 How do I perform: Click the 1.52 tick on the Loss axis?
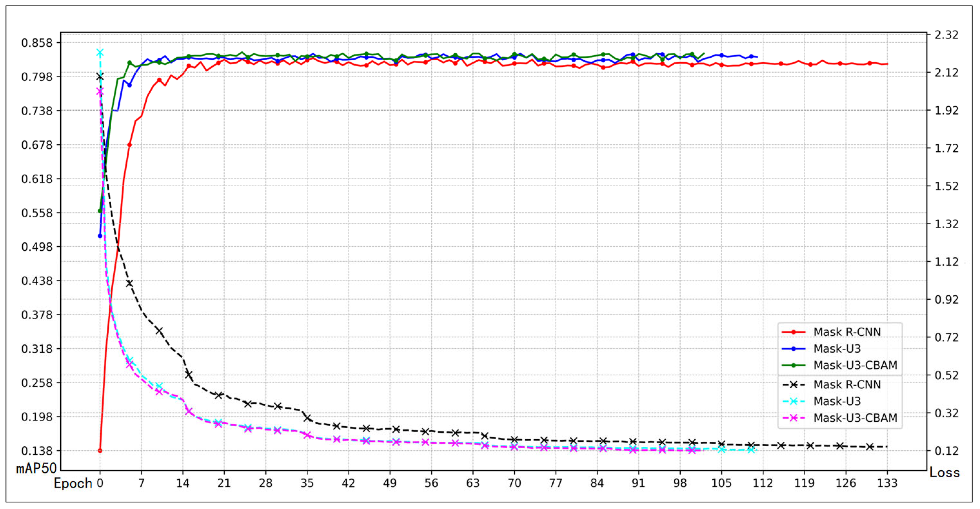tap(947, 186)
